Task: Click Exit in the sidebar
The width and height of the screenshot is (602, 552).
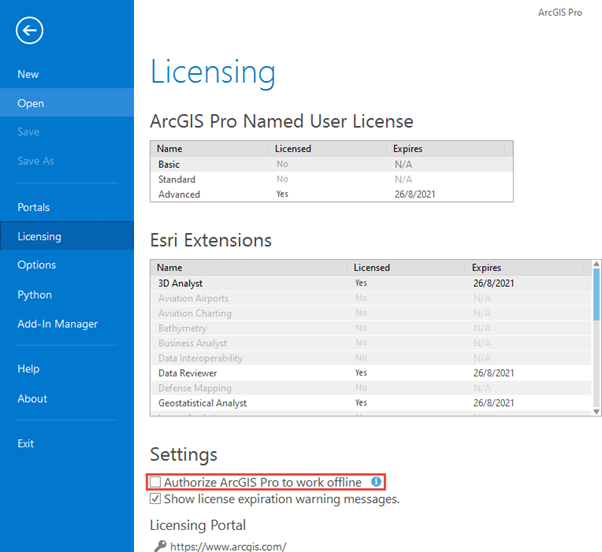Action: pos(67,443)
